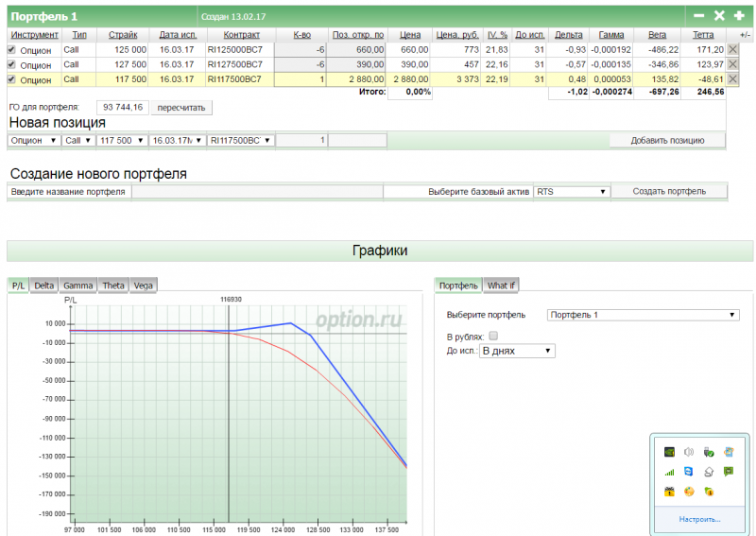Remove the RI117500BC7 position with X icon
Image resolution: width=756 pixels, height=536 pixels.
tap(732, 79)
